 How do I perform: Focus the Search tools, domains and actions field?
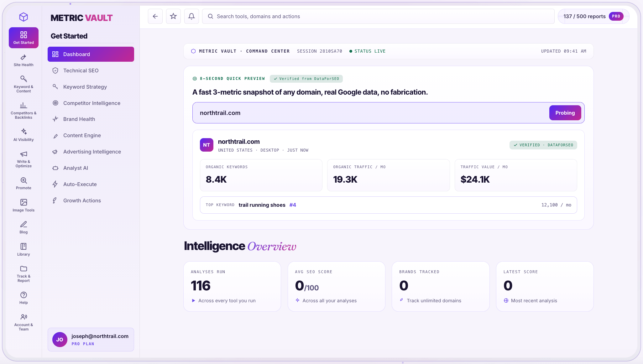click(x=378, y=16)
